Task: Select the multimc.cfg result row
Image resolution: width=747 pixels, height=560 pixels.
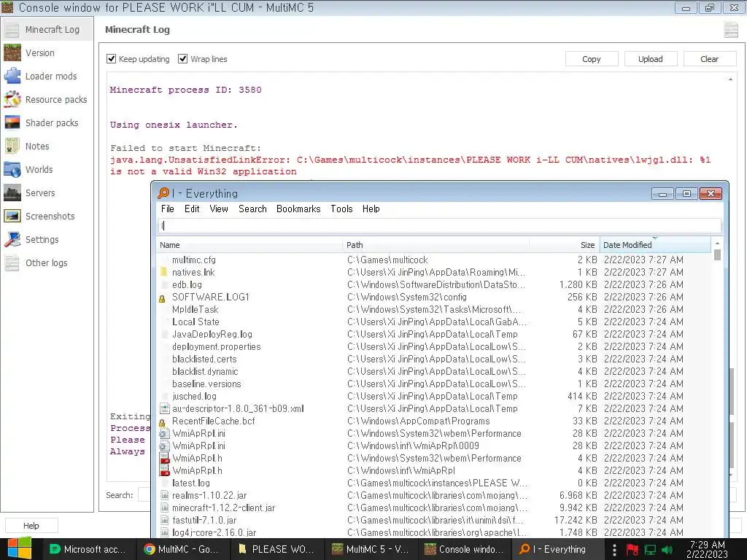Action: [x=435, y=260]
